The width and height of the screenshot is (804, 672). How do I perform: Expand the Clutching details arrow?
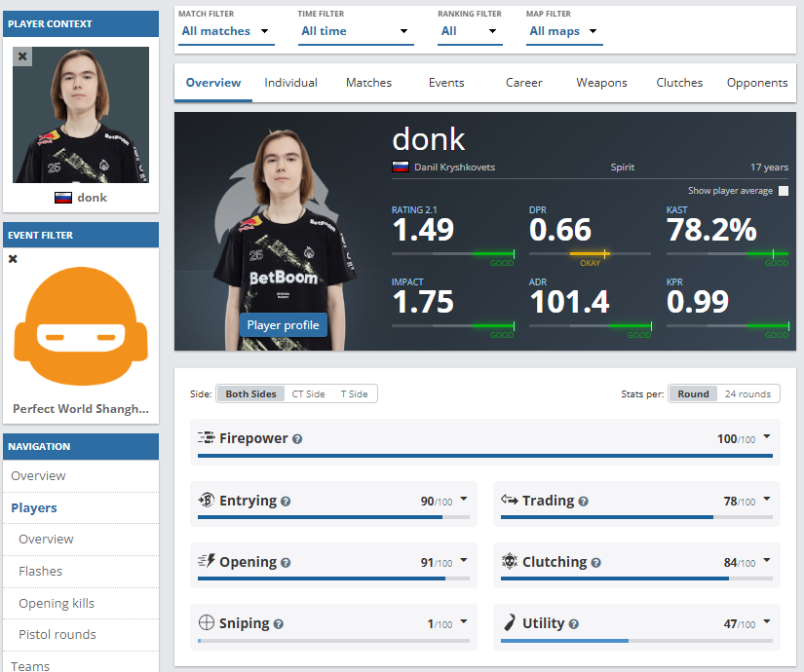coord(767,560)
